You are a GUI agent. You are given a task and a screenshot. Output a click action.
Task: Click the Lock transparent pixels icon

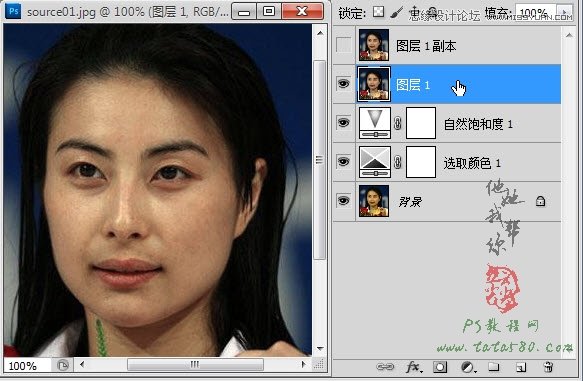pyautogui.click(x=379, y=12)
